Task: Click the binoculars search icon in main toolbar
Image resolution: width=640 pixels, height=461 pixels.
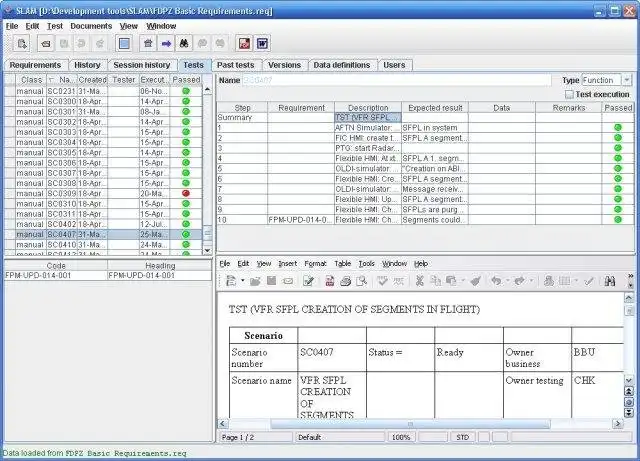Action: click(x=185, y=44)
